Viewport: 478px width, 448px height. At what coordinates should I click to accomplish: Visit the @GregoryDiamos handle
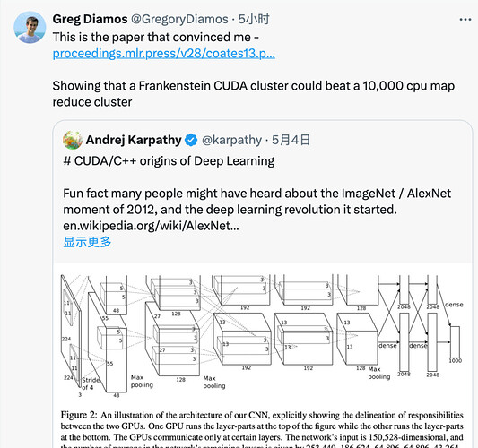point(179,19)
